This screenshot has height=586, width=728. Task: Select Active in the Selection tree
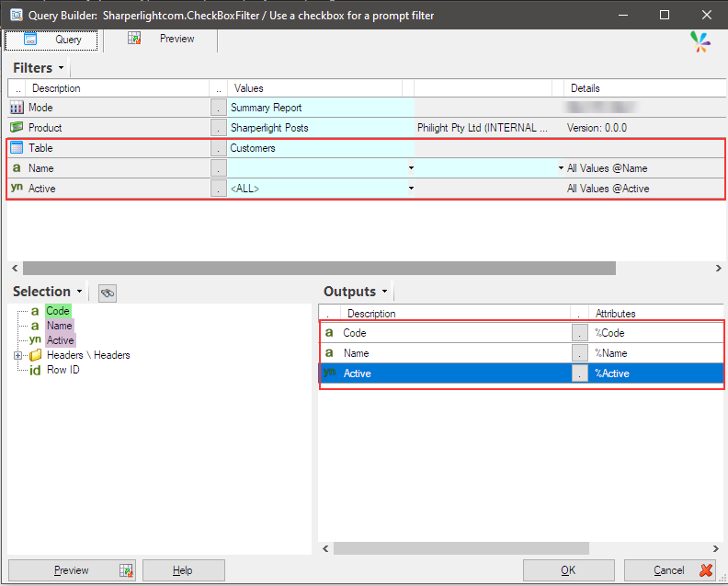tap(61, 340)
